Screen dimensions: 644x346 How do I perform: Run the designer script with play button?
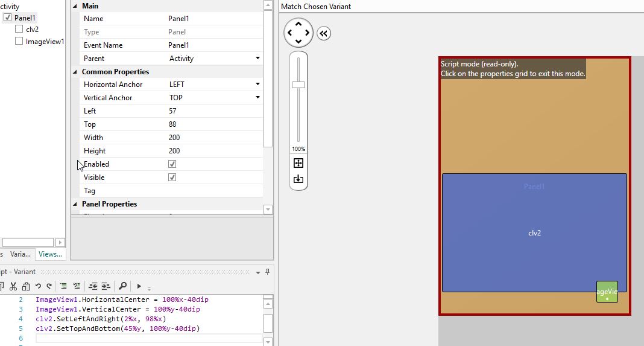coord(139,286)
